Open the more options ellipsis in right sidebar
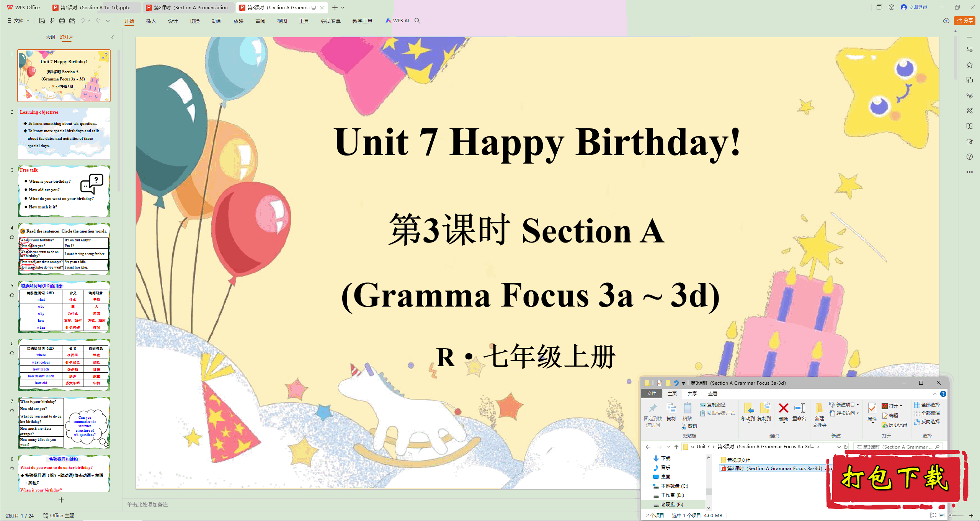980x521 pixels. pyautogui.click(x=970, y=172)
